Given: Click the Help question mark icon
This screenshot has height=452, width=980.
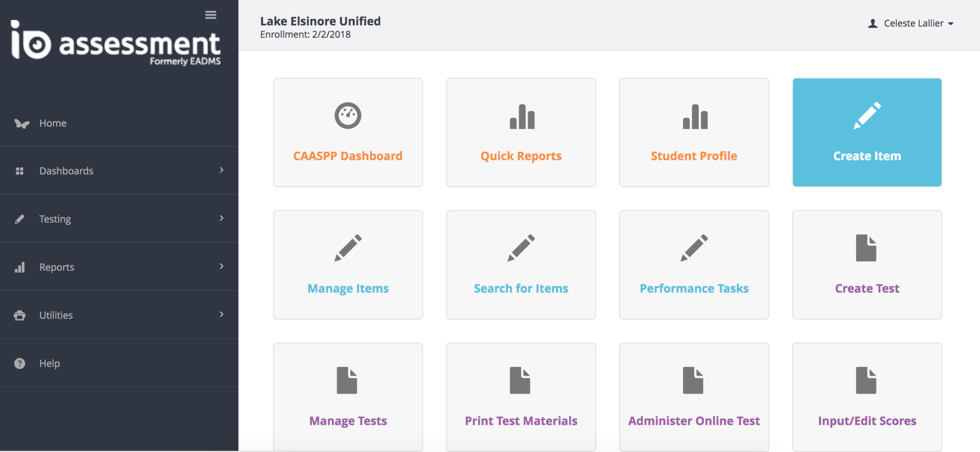Looking at the screenshot, I should (20, 363).
